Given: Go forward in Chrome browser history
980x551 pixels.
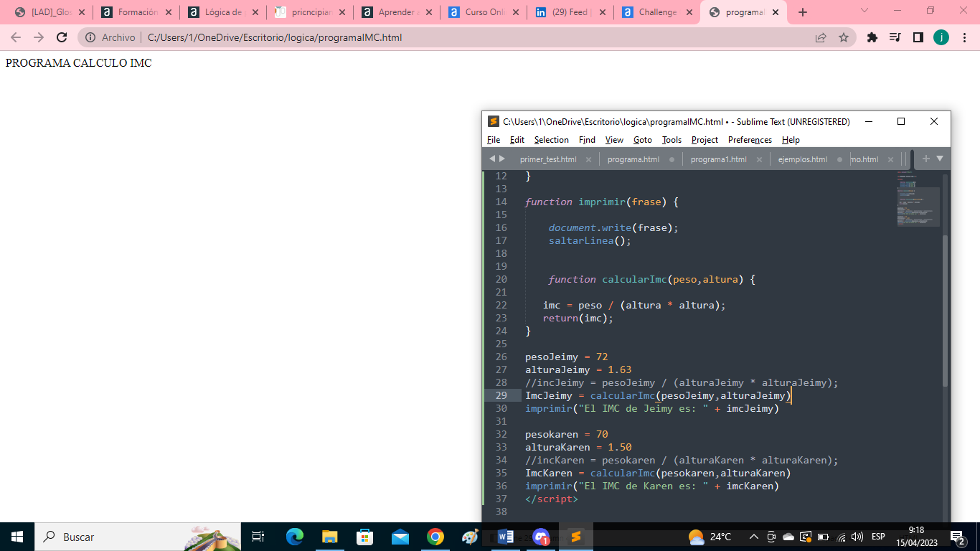Looking at the screenshot, I should 39,37.
